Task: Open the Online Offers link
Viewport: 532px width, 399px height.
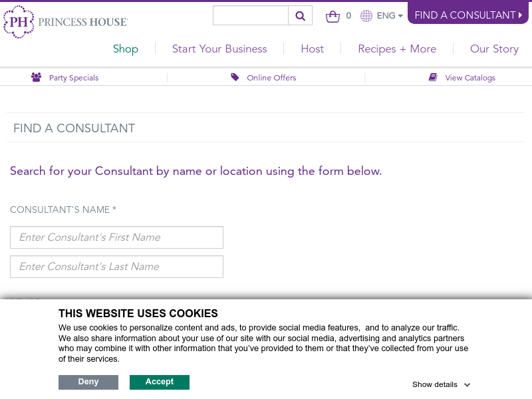Action: (271, 78)
